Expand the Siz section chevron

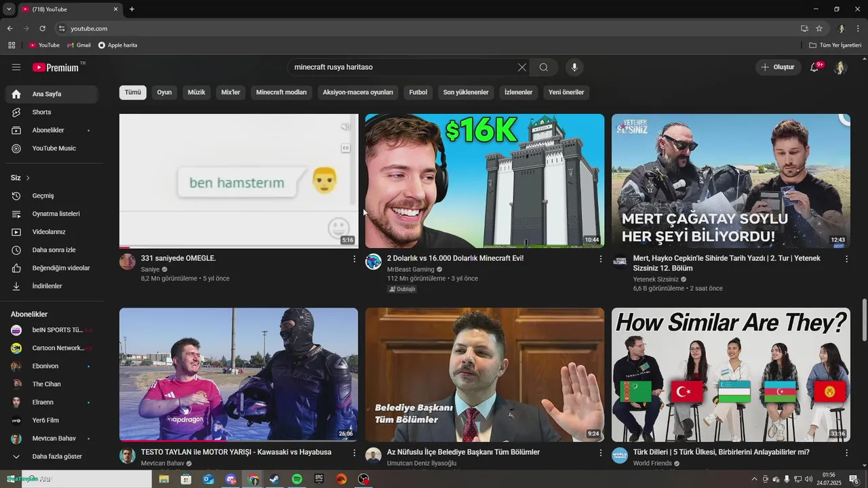[28, 178]
